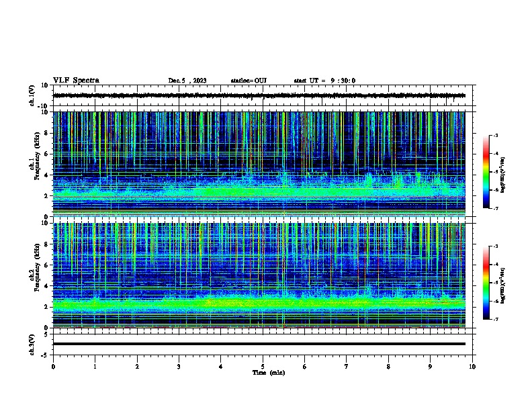This screenshot has height=411, width=532.
Task: Click time axis tick label "4" at bottom
Action: coord(221,367)
